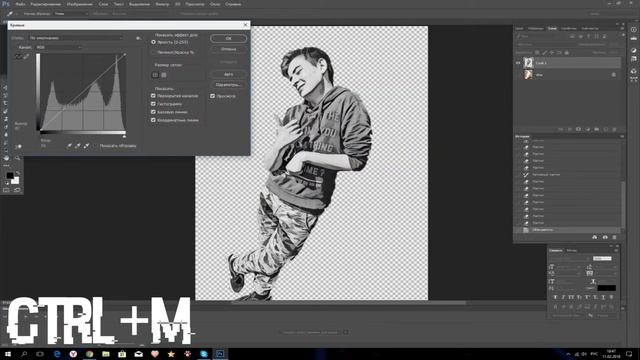
Task: Toggle the intersection line checkbox in Curves
Action: [x=153, y=120]
